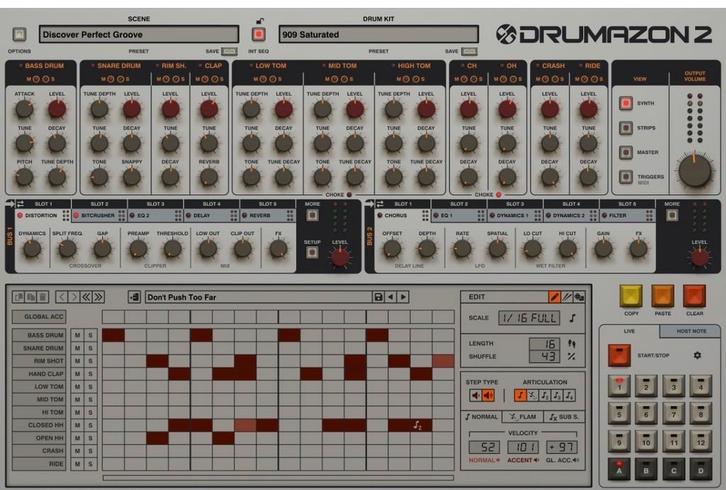Open Bus 1 Distortion slot selector

(43, 215)
